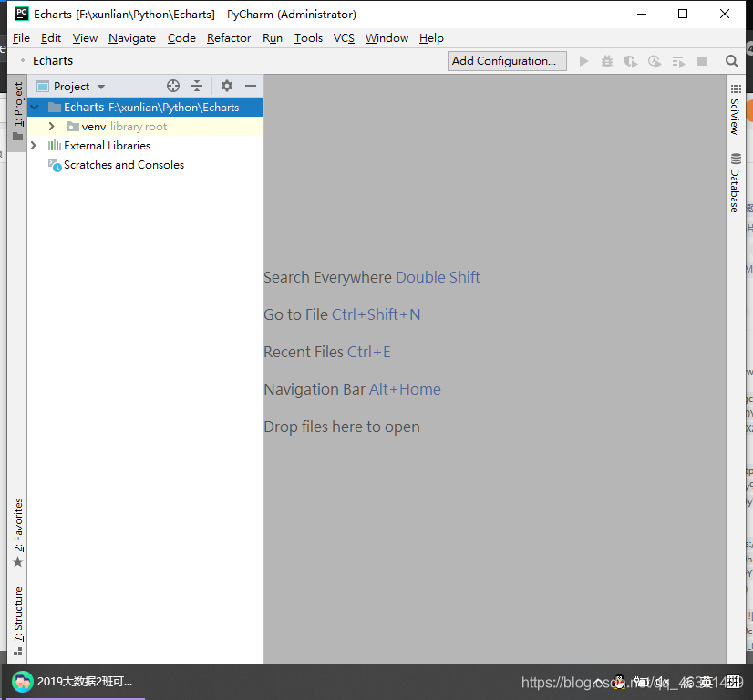Click the taskbar avatar icon
This screenshot has width=753, height=700.
point(22,682)
